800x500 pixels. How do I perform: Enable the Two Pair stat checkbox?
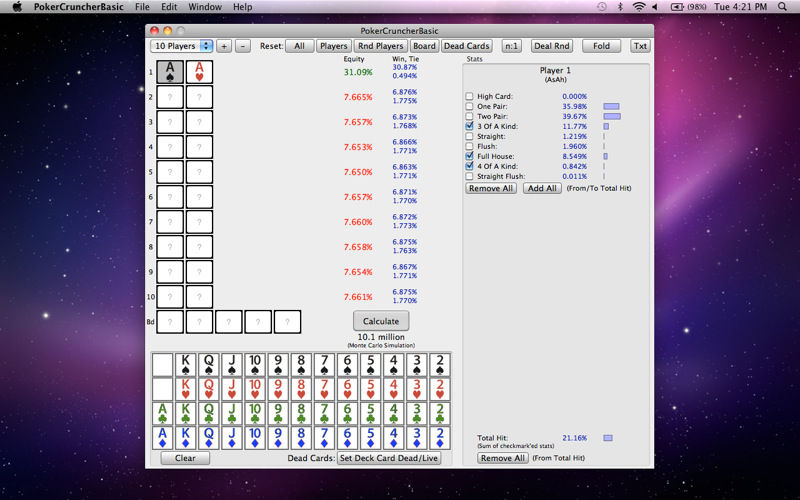click(x=469, y=116)
